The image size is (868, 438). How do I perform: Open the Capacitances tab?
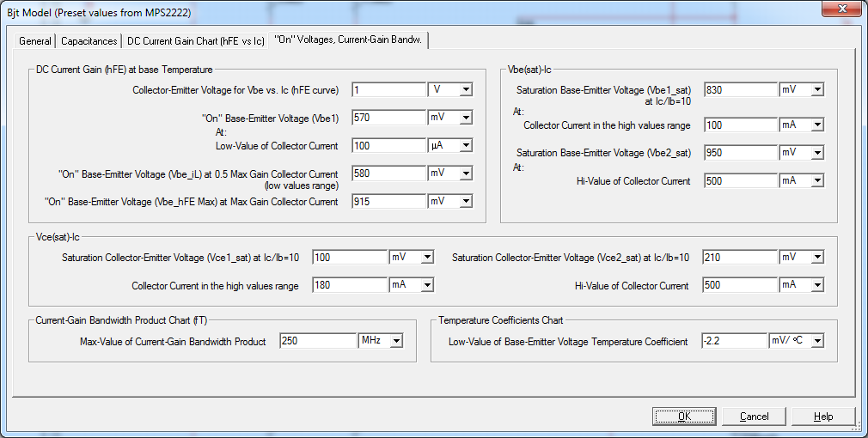[x=89, y=41]
